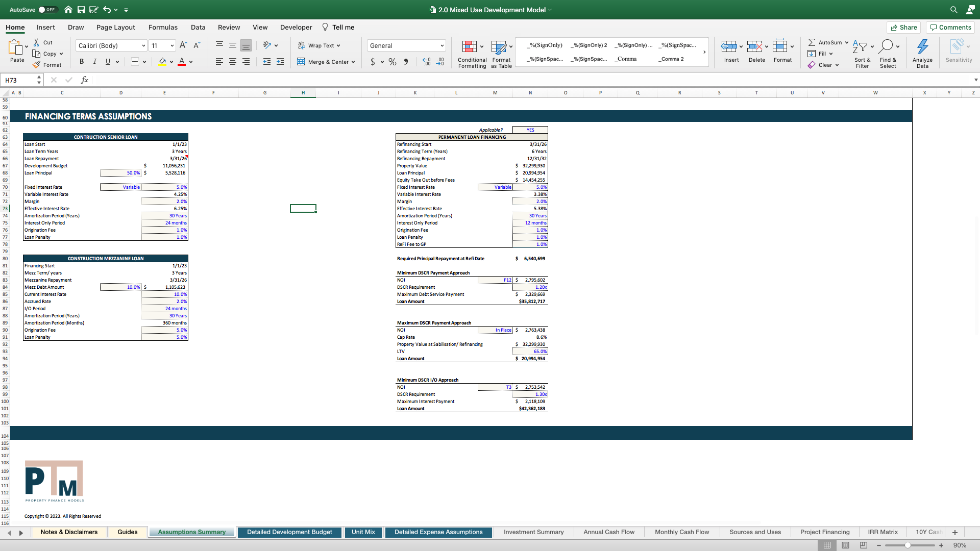Expand the cell styles gallery arrow
The width and height of the screenshot is (980, 551).
(704, 52)
